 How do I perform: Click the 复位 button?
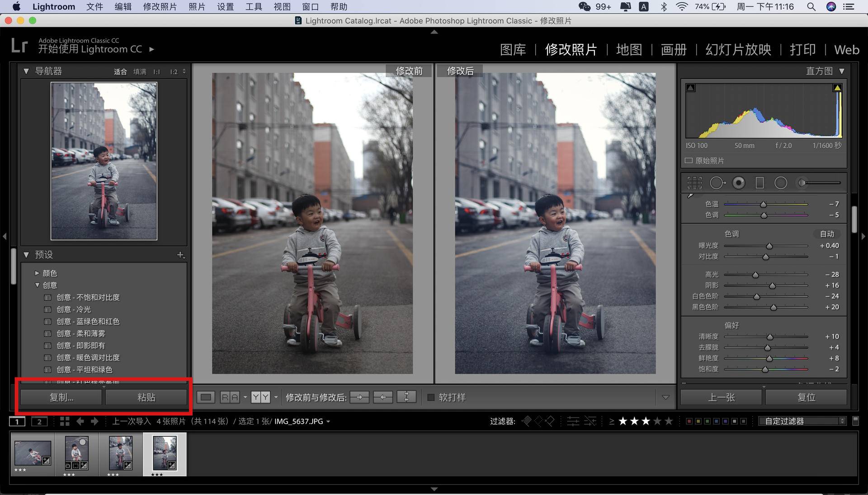tap(806, 397)
